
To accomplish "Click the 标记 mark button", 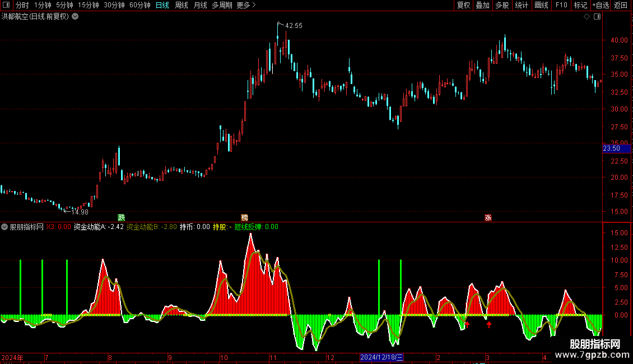I will (x=580, y=5).
